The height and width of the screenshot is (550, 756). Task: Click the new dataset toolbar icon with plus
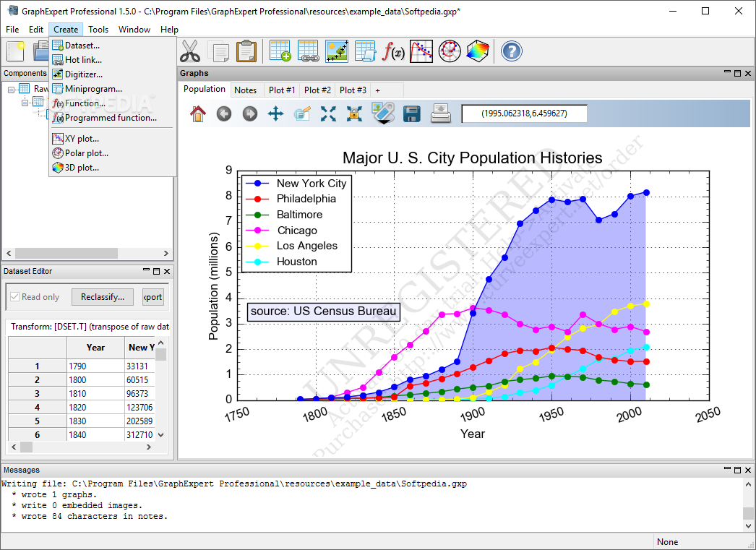click(280, 51)
